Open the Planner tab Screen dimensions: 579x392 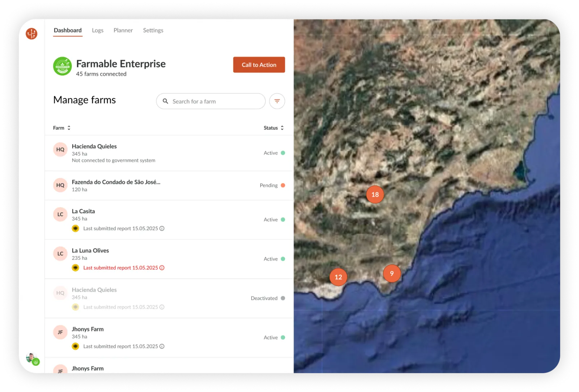(123, 30)
